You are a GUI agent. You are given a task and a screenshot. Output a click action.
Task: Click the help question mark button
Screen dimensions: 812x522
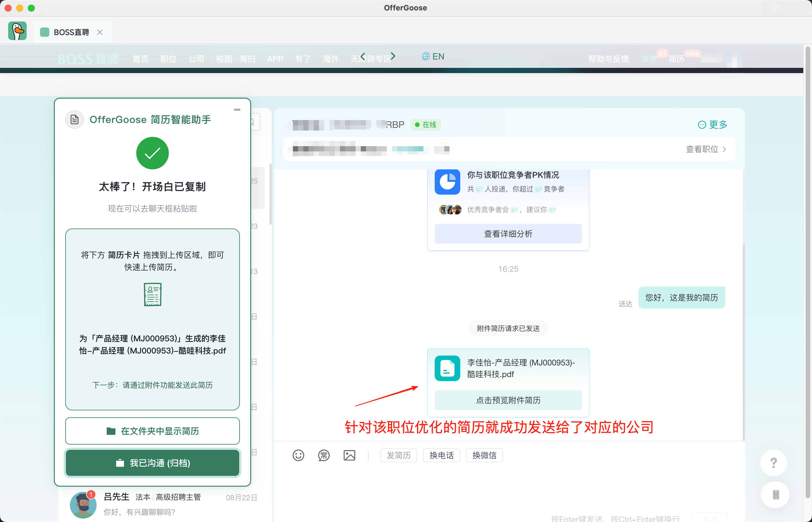[x=773, y=463]
